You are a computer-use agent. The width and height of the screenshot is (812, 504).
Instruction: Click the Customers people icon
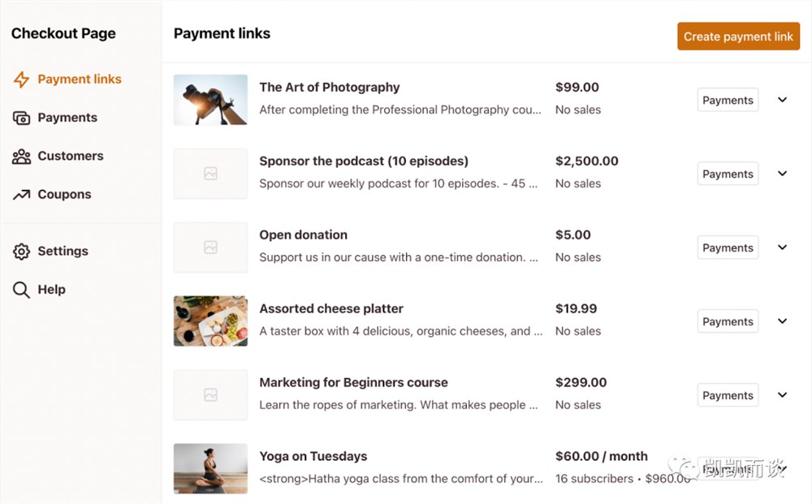tap(21, 157)
